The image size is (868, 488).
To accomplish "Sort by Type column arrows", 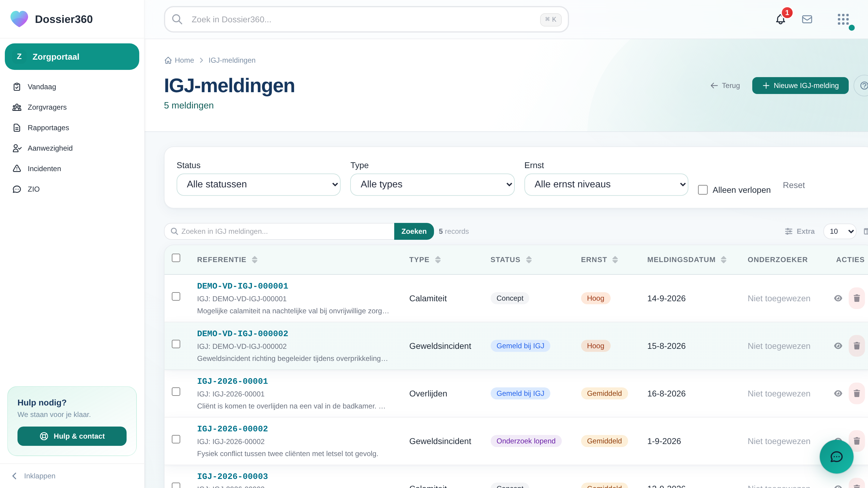I will [x=438, y=260].
